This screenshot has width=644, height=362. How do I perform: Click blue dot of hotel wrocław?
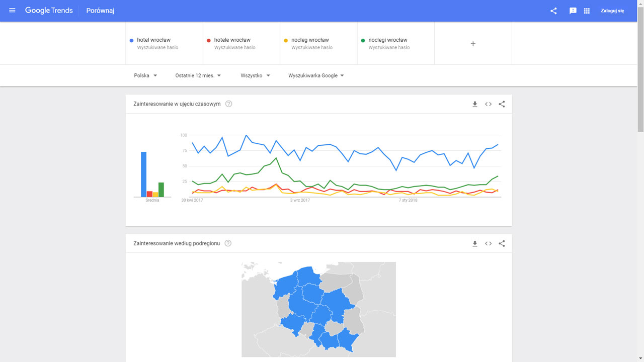point(132,40)
